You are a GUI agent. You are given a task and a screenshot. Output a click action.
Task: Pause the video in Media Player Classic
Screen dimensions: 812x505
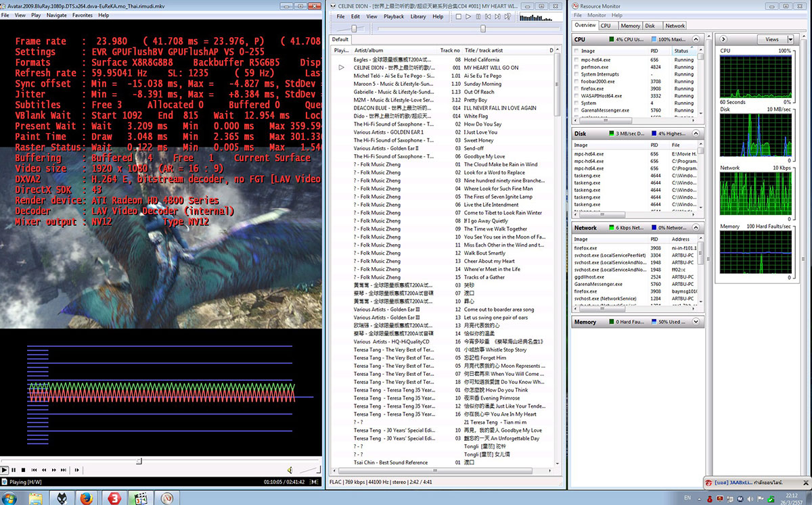[x=14, y=470]
